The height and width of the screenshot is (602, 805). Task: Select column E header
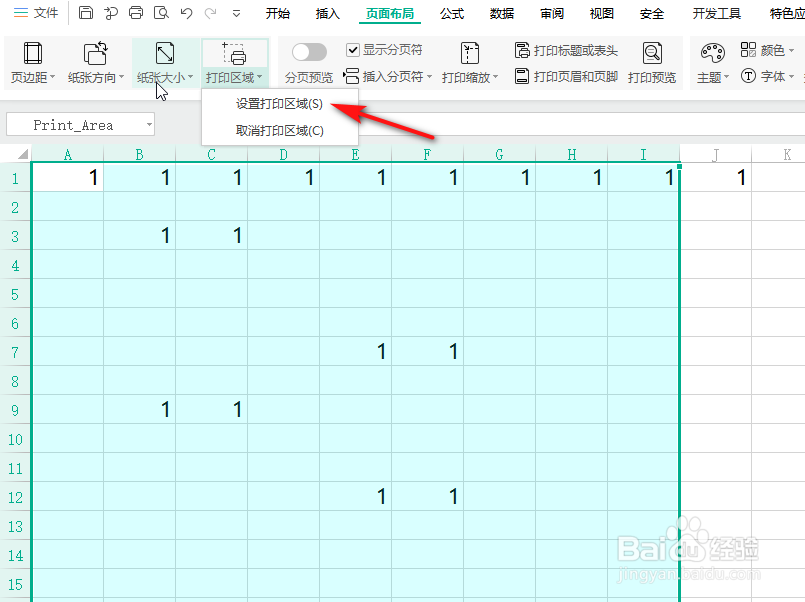(x=355, y=154)
